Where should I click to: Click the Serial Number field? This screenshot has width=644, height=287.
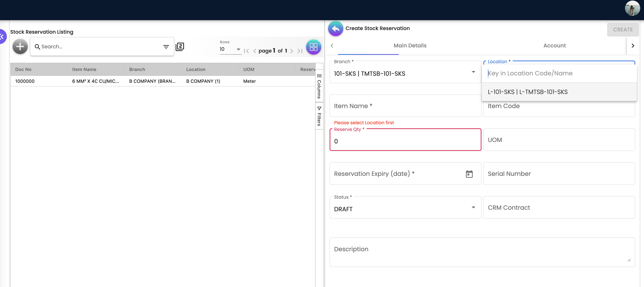[x=559, y=174]
